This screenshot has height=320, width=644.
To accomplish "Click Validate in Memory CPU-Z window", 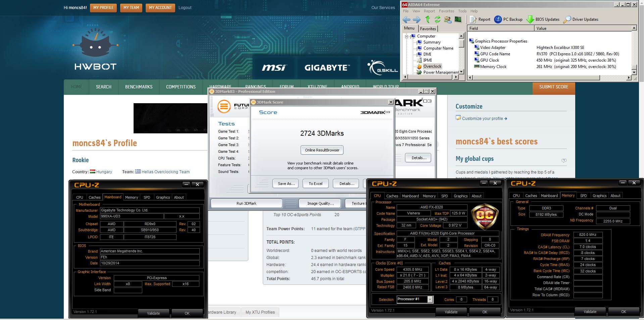I will tap(590, 312).
